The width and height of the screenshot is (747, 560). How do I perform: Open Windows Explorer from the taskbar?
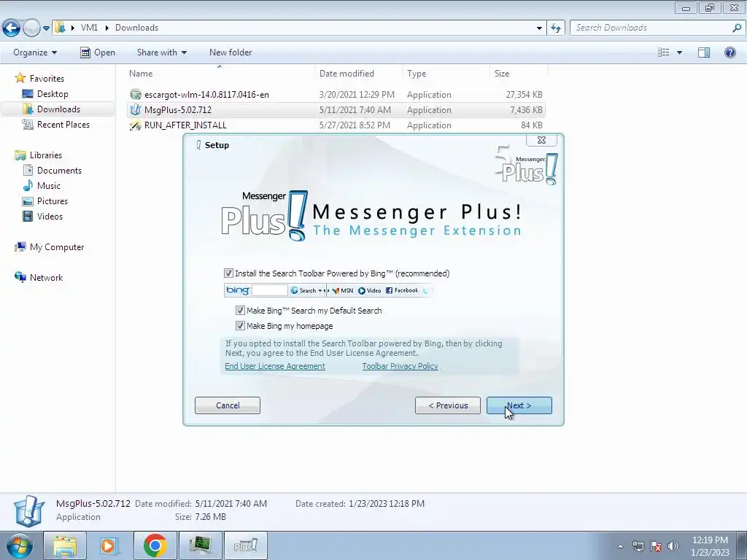coord(65,545)
